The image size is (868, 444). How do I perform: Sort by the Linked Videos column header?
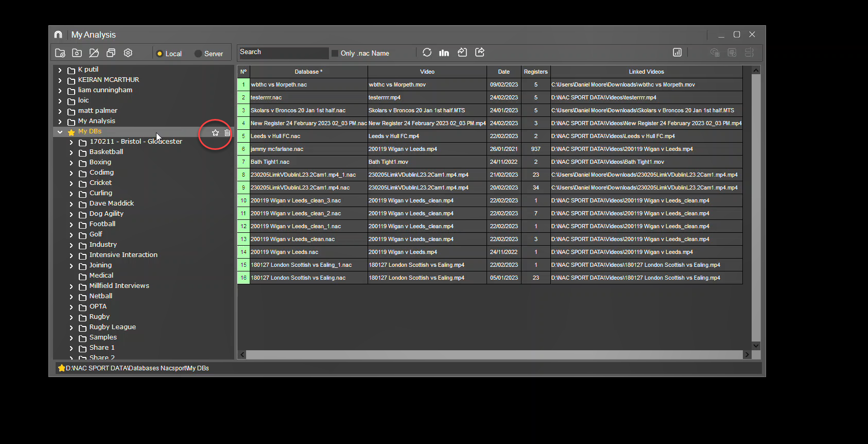tap(646, 72)
